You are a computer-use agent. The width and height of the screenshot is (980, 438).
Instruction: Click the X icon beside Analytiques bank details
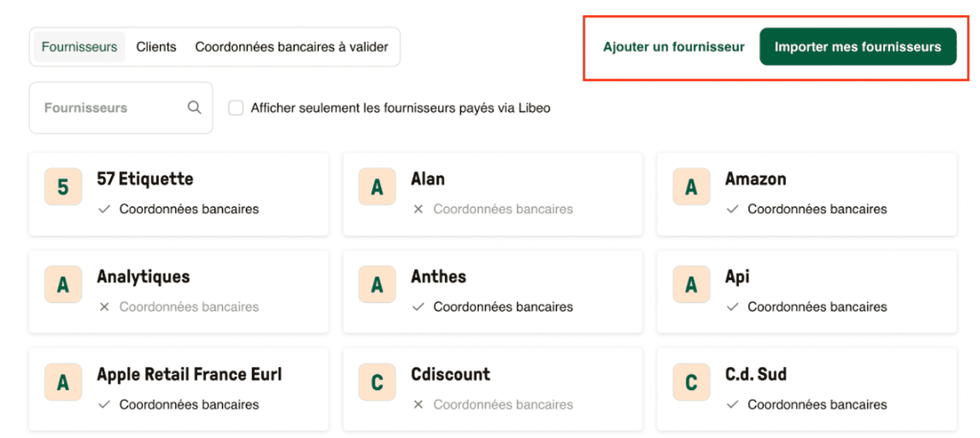(104, 306)
